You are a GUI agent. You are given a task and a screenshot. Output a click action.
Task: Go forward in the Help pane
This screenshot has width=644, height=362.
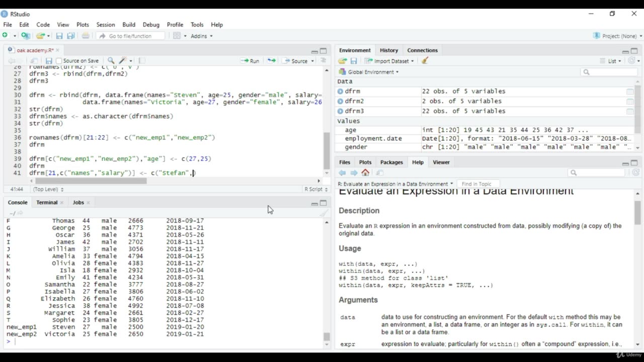(354, 173)
